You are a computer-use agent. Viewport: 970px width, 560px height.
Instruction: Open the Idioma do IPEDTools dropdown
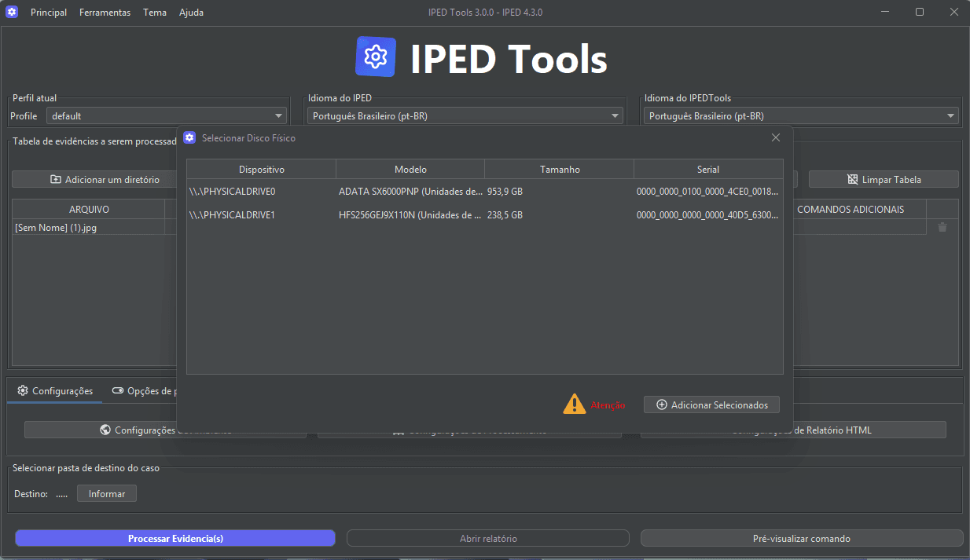pos(800,116)
